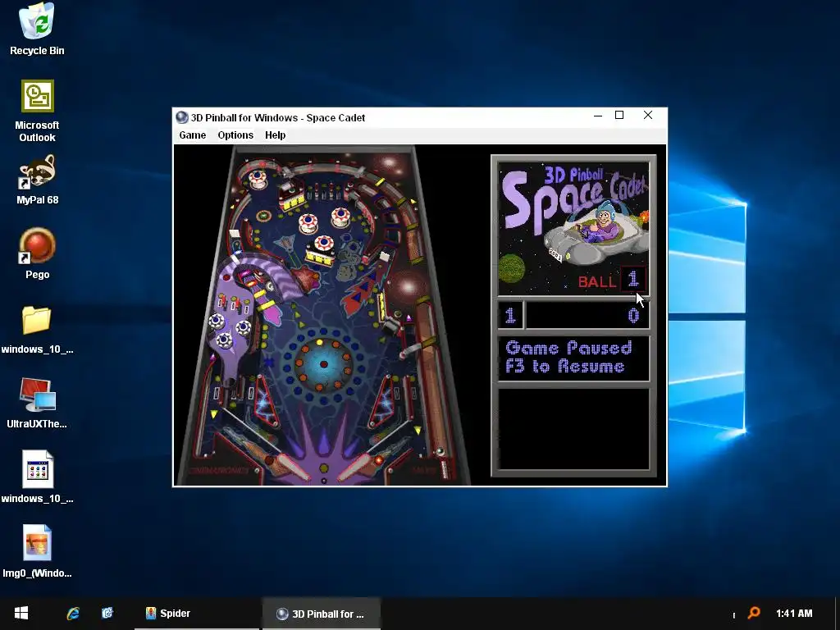Launch Internet Explorer from taskbar

coord(73,614)
